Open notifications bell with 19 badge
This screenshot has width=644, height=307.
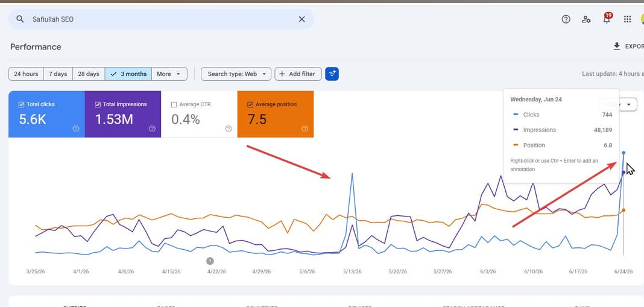click(607, 18)
